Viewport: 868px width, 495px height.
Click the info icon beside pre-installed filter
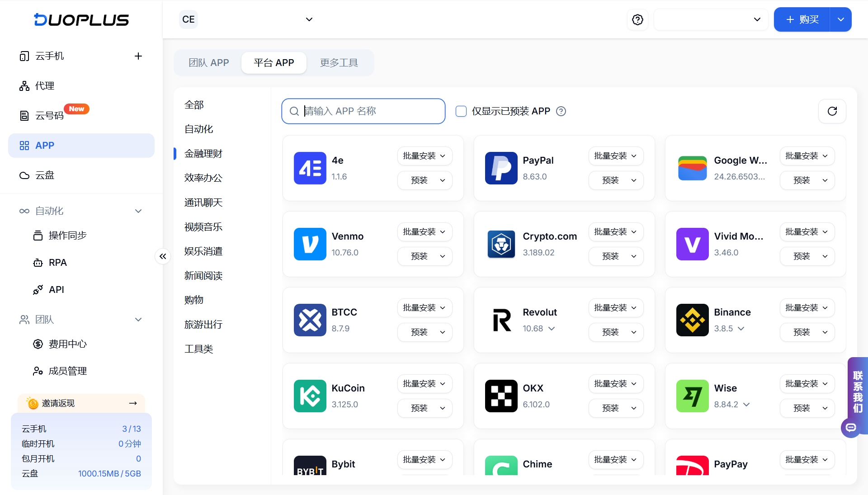561,111
